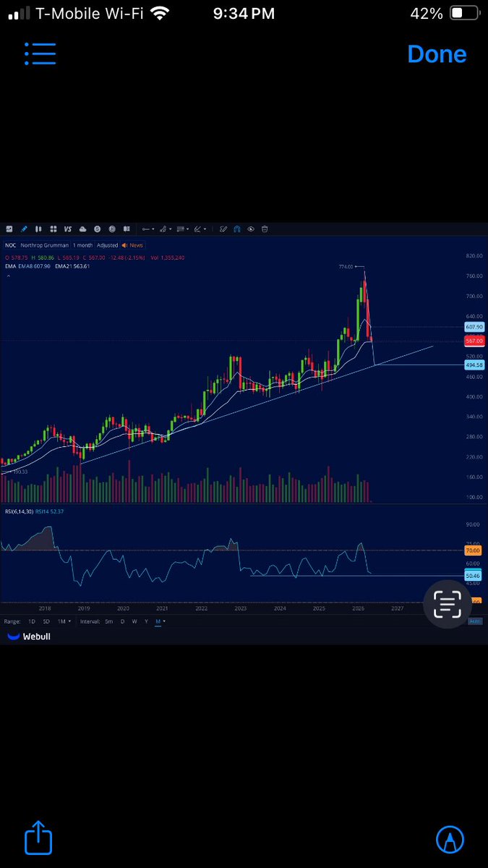Select the Y yearly interval
Viewport: 488px width, 868px height.
146,621
